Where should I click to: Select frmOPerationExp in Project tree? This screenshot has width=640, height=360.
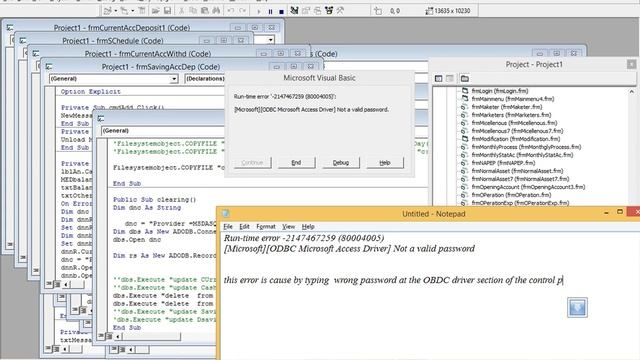520,203
